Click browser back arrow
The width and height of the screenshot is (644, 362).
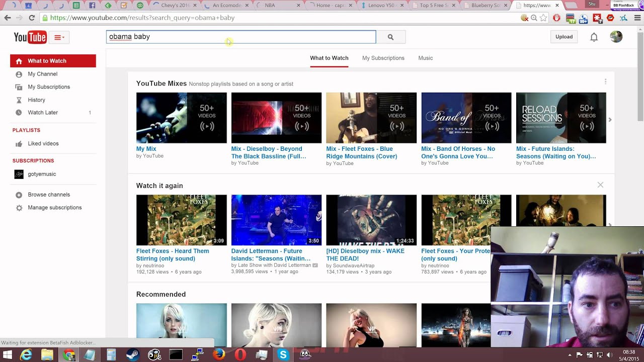[7, 18]
